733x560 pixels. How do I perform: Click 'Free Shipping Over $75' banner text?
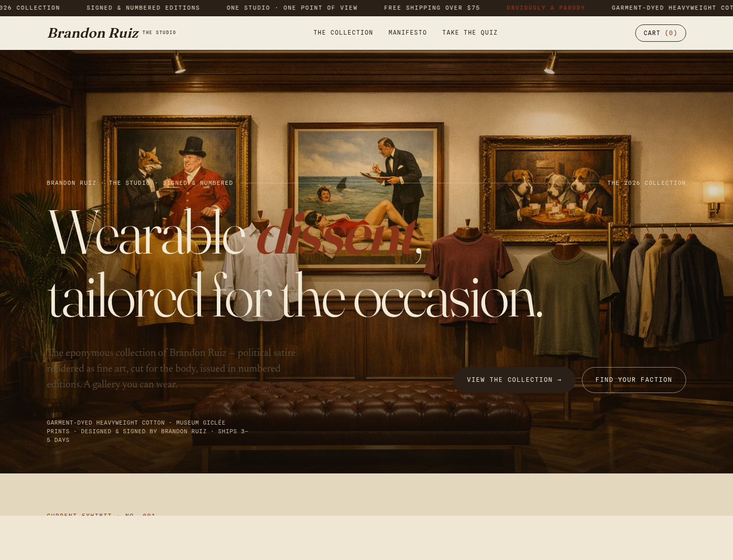click(x=432, y=8)
